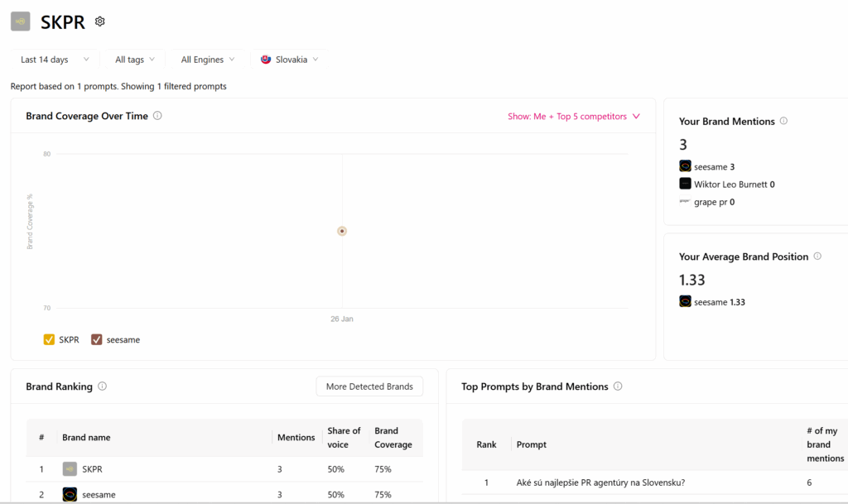Open SKPR settings gear icon
The image size is (848, 504).
click(99, 22)
